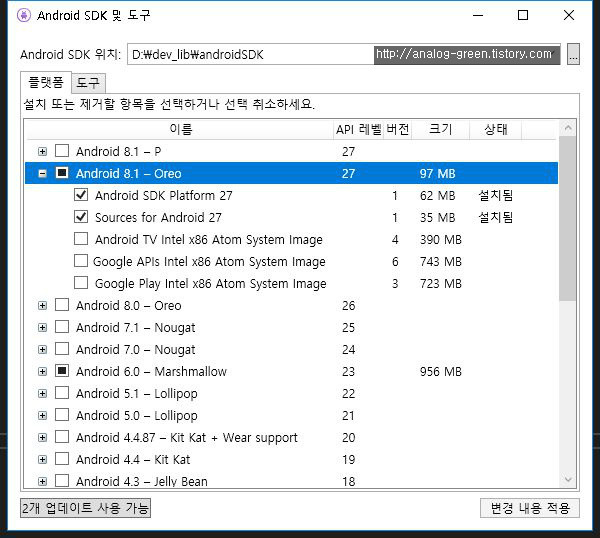Check the Android 5.0 – Lollipop checkbox

pos(62,415)
